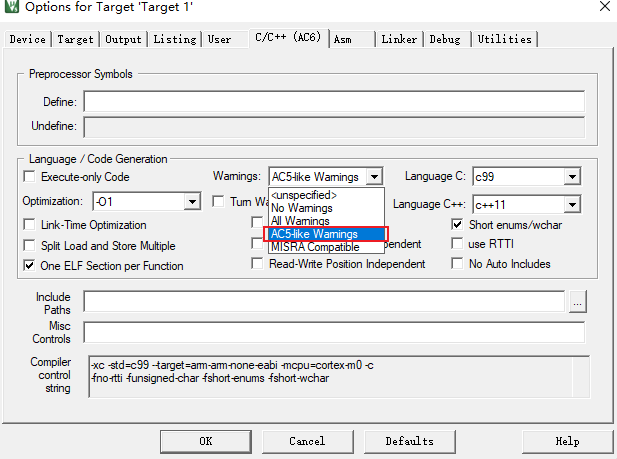Image resolution: width=617 pixels, height=459 pixels.
Task: Click the Include Paths browse button
Action: (578, 301)
